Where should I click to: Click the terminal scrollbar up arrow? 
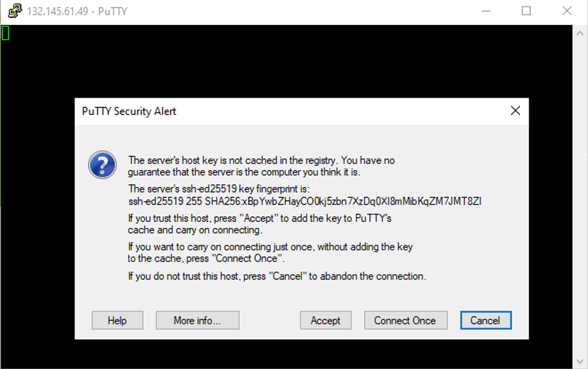pyautogui.click(x=580, y=33)
